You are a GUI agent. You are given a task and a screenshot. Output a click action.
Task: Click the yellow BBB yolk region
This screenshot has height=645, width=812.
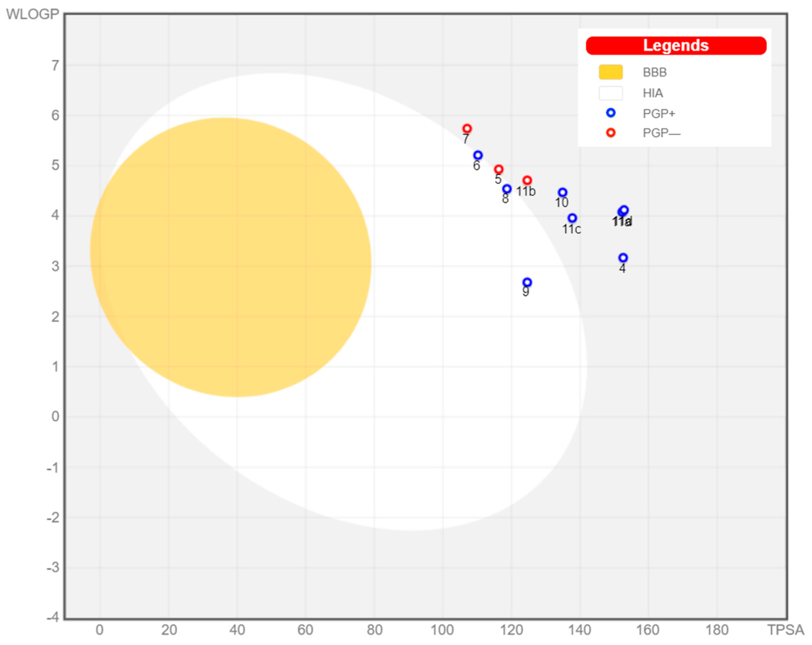(x=231, y=257)
